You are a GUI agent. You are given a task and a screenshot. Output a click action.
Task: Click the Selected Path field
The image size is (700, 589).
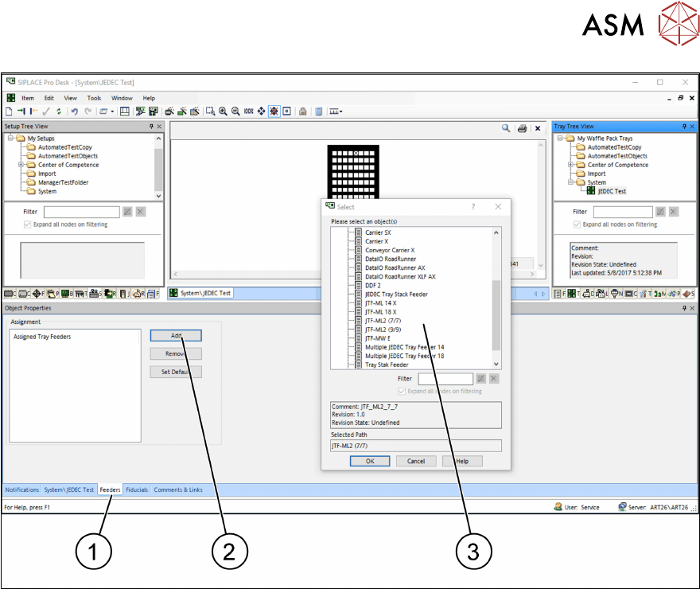(415, 446)
